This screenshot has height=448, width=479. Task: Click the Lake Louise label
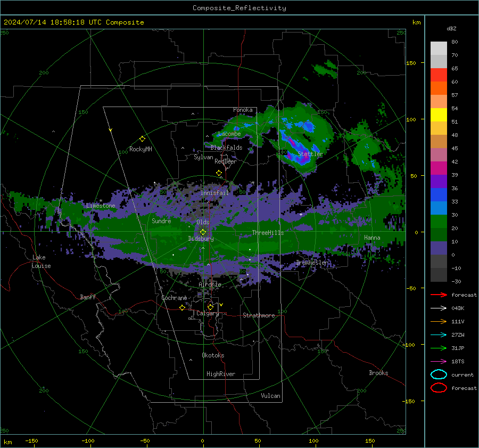pyautogui.click(x=42, y=262)
